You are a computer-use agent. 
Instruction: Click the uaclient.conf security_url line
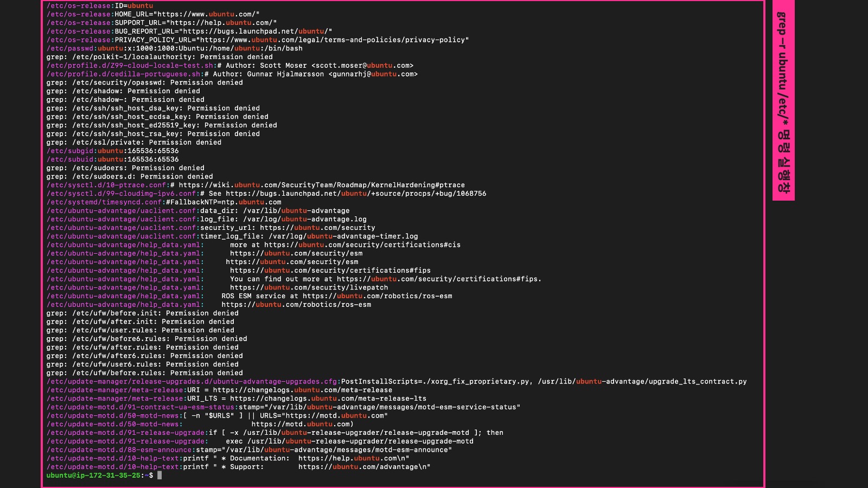click(x=211, y=228)
